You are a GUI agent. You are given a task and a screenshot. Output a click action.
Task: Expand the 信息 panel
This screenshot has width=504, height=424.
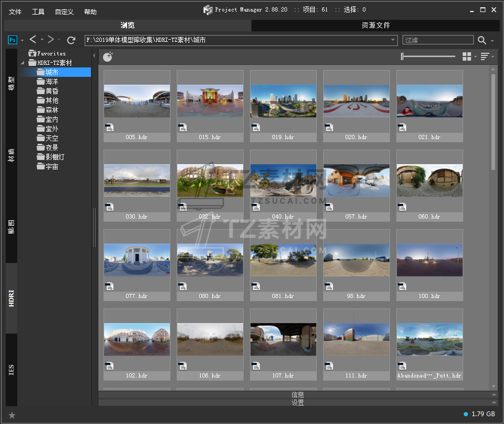(299, 394)
